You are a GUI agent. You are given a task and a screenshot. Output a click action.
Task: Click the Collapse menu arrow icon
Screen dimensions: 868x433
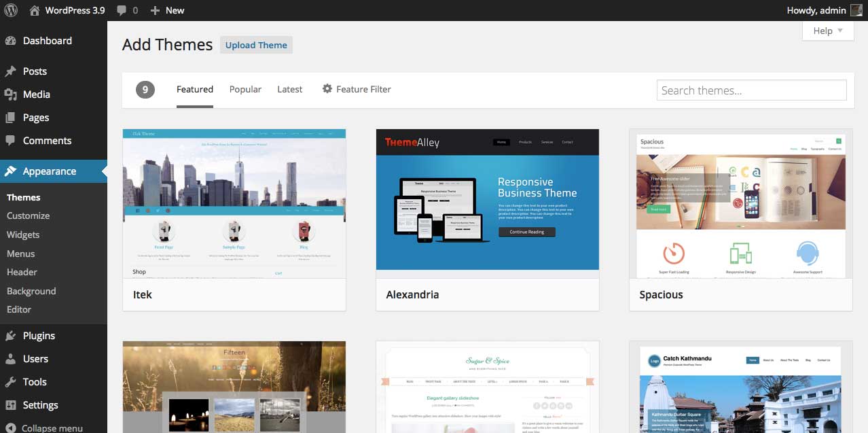click(11, 428)
